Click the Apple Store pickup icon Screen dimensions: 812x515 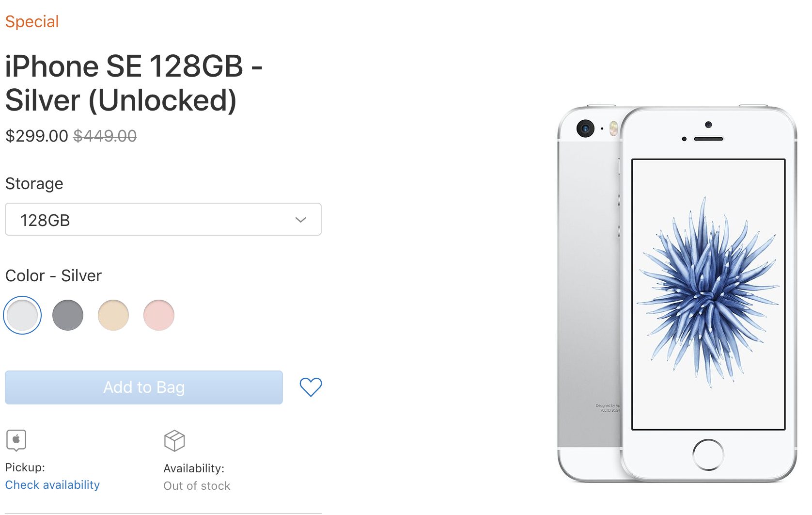[16, 440]
